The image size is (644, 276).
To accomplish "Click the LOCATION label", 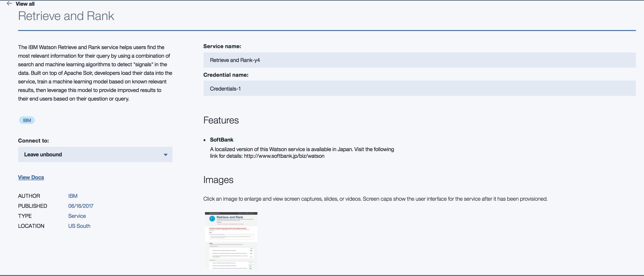I will [x=31, y=226].
